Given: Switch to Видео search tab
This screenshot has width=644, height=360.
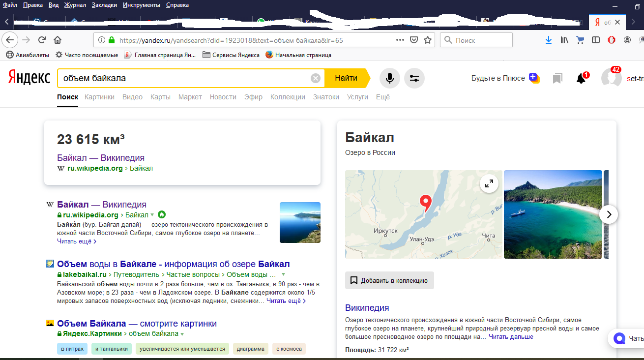Looking at the screenshot, I should pyautogui.click(x=132, y=97).
